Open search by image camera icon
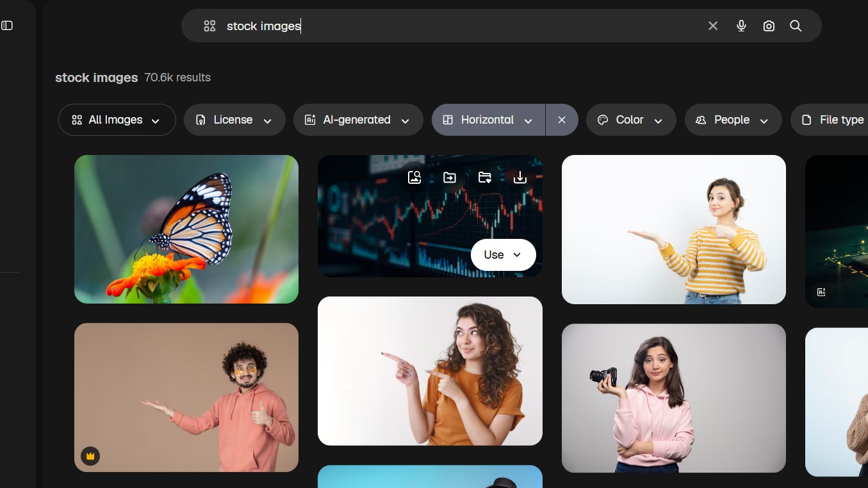868x488 pixels. tap(769, 26)
